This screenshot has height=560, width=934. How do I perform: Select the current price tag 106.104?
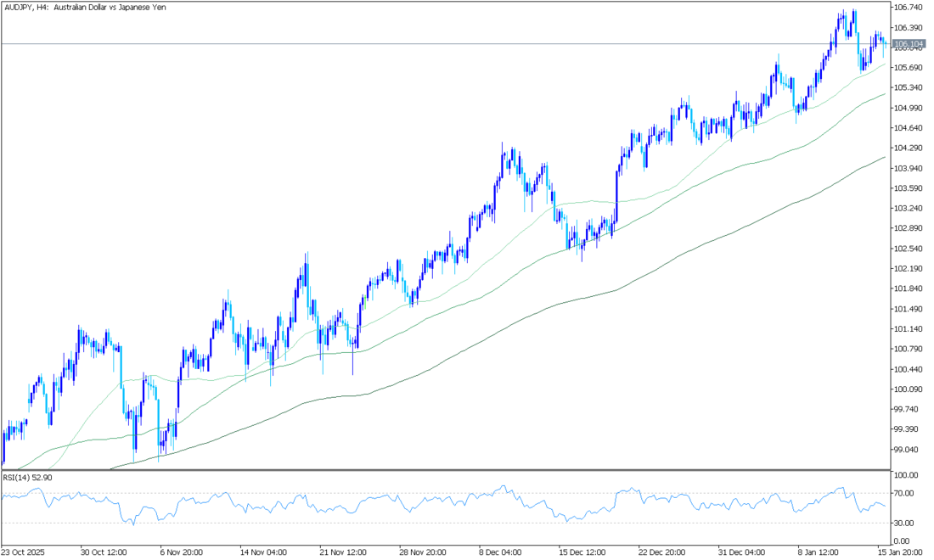(x=909, y=43)
